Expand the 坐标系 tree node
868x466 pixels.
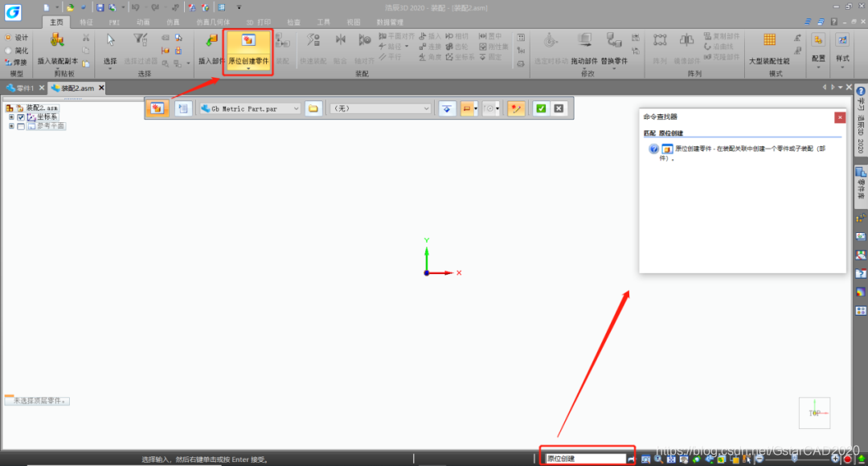point(11,117)
